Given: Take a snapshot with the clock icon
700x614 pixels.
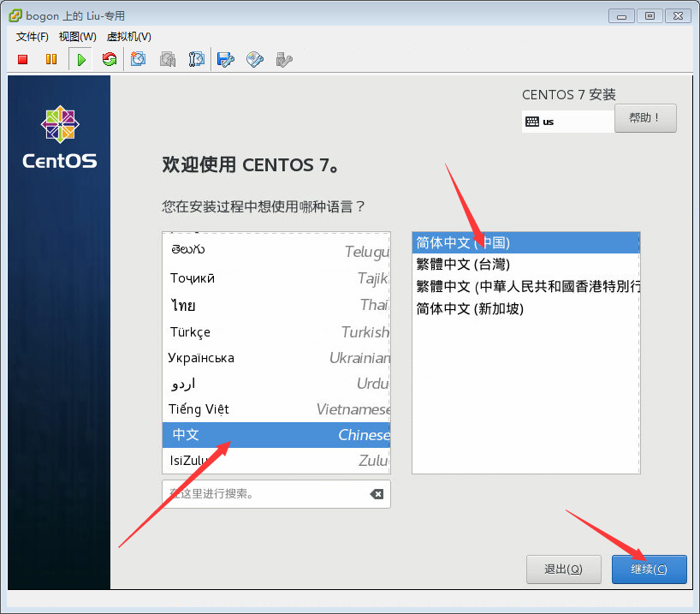Looking at the screenshot, I should pos(138,59).
